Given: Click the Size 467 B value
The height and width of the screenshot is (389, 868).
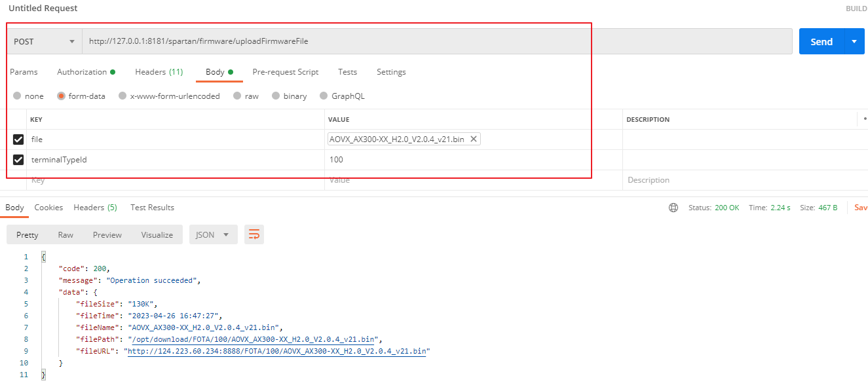Looking at the screenshot, I should [x=828, y=208].
